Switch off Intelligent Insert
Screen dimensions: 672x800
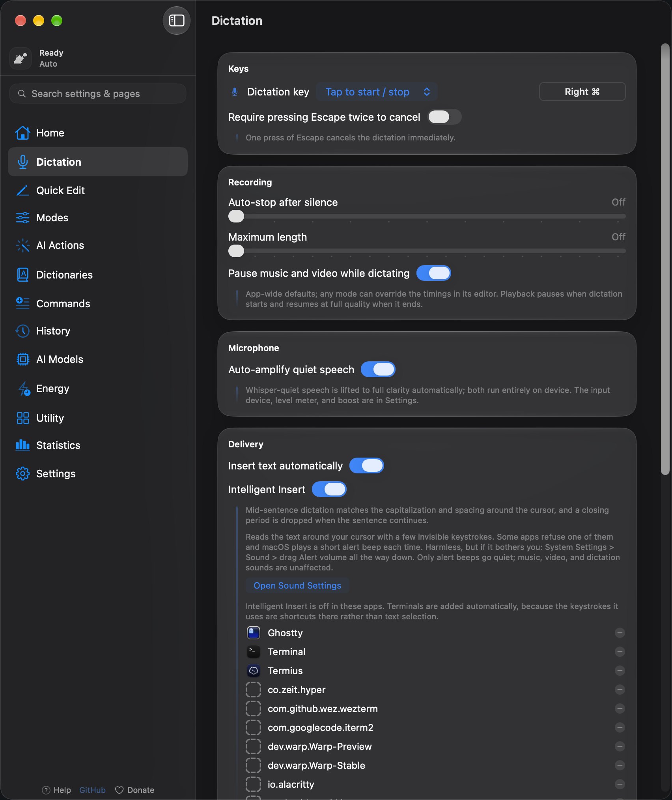click(x=329, y=490)
